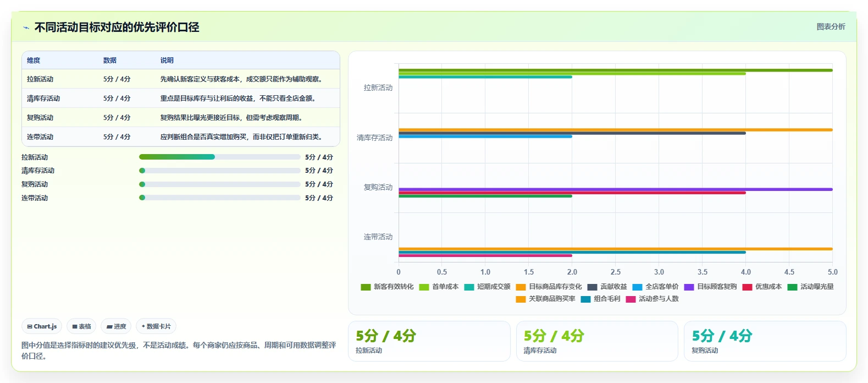Click the 5.0 tick label on the horizontal axis

[833, 272]
